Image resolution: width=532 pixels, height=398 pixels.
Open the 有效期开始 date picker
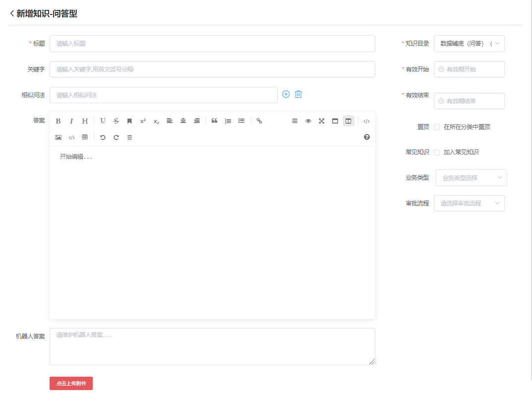(469, 69)
